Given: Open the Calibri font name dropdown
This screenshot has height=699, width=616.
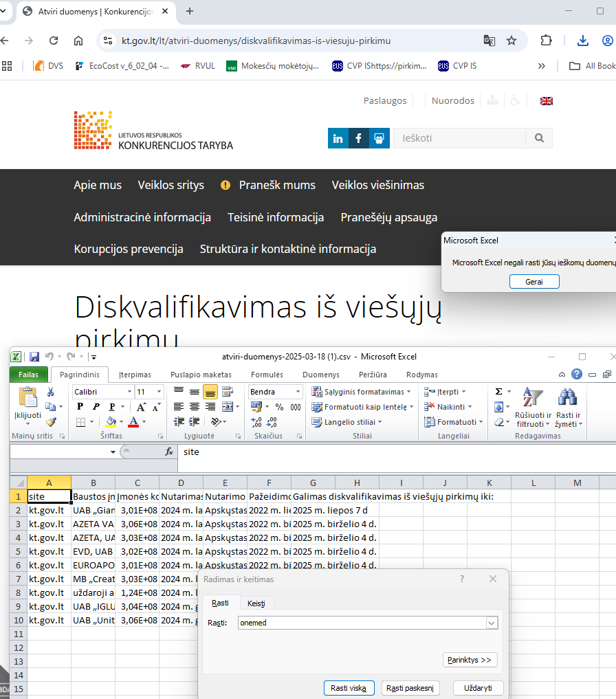Looking at the screenshot, I should pos(129,392).
